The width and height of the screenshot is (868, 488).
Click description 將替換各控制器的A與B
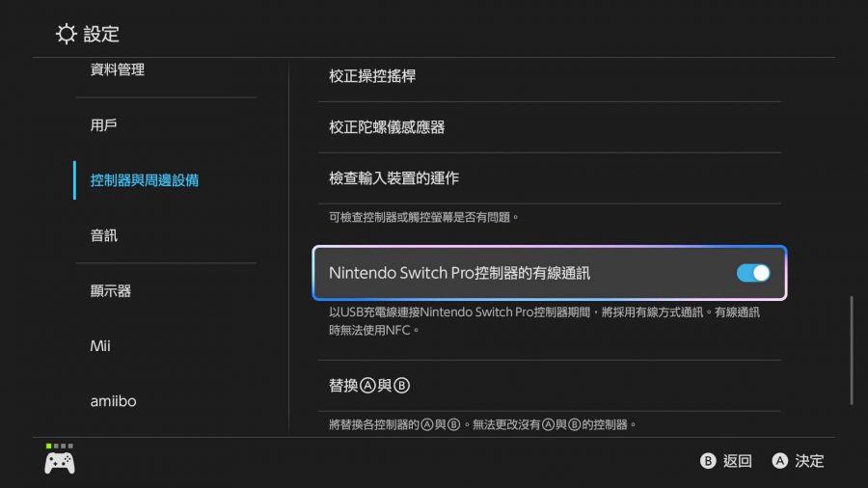click(x=483, y=424)
